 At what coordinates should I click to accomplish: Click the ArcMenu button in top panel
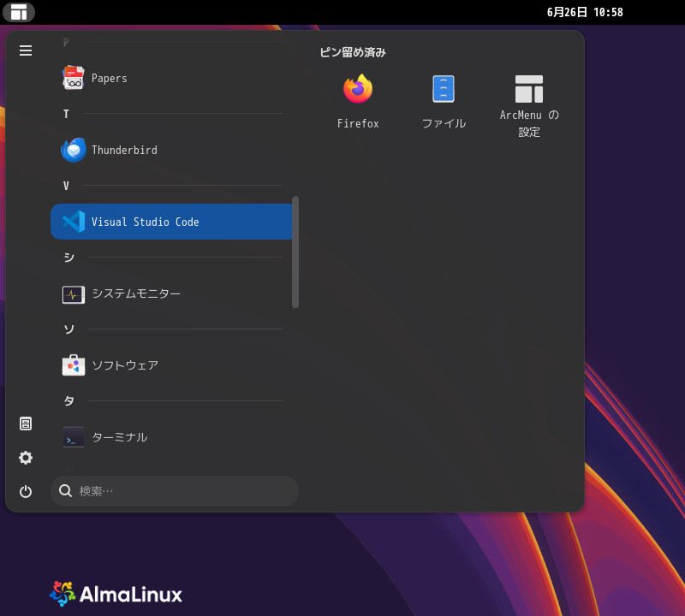pos(19,12)
